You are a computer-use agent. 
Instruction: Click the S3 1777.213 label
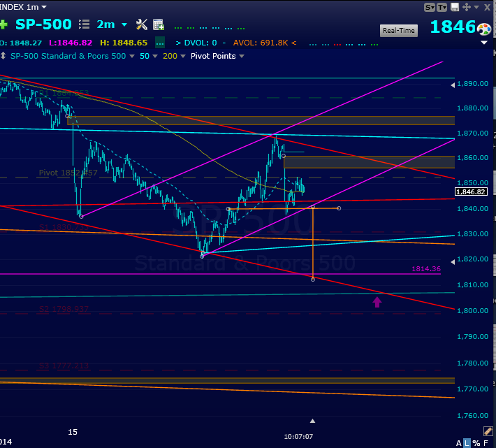[x=64, y=366]
